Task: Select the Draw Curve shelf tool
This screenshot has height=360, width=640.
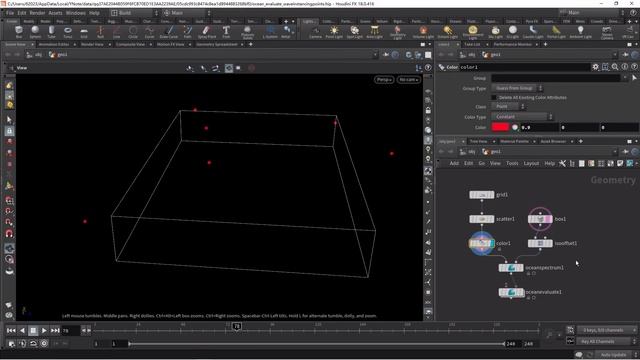Action: (169, 31)
